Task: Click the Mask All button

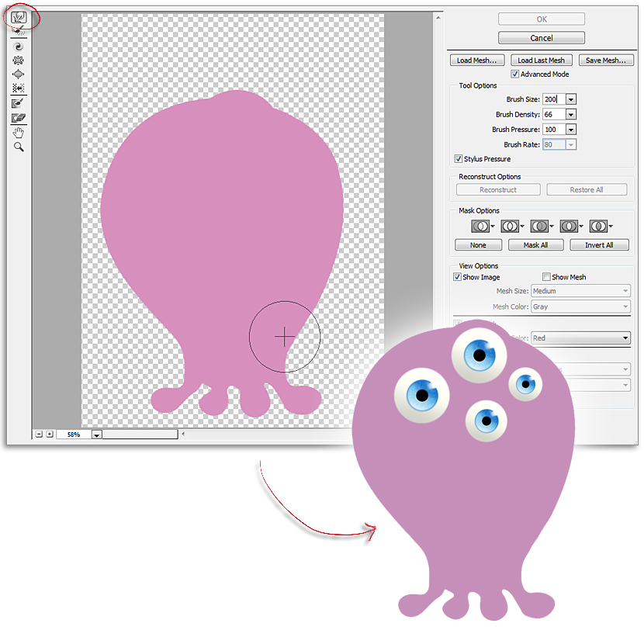Action: click(535, 244)
